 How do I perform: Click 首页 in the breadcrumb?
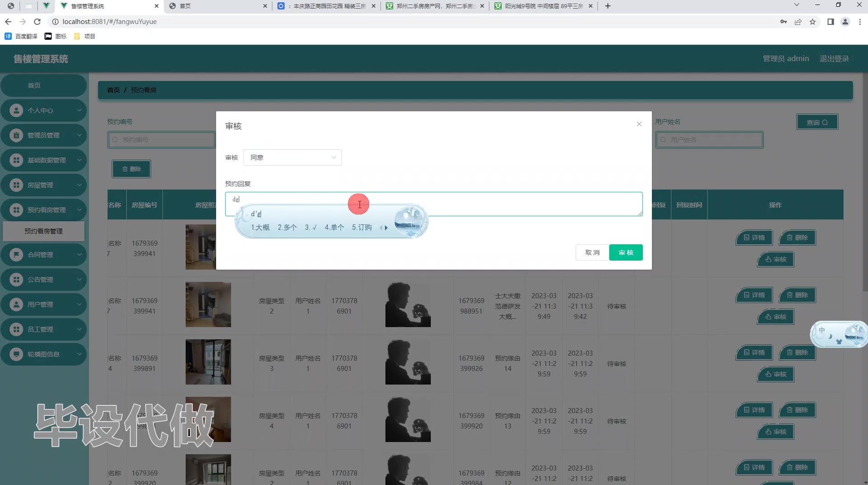[x=113, y=90]
